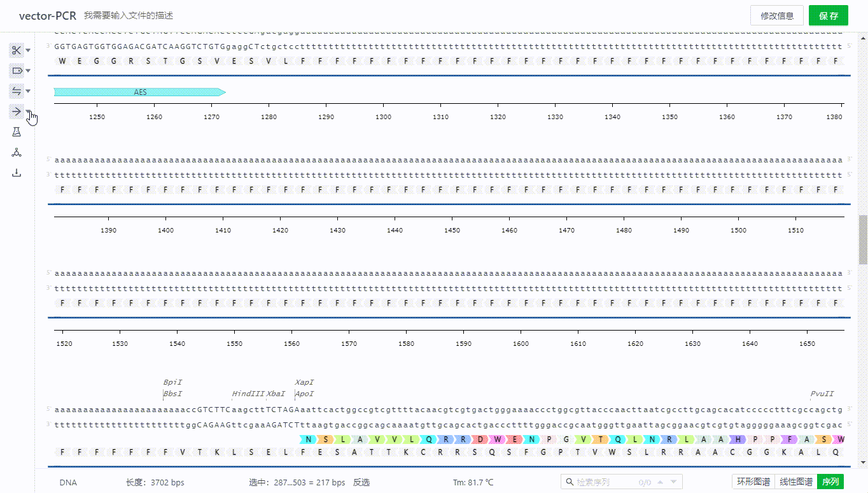Click the magnifier icon in search box

click(568, 482)
